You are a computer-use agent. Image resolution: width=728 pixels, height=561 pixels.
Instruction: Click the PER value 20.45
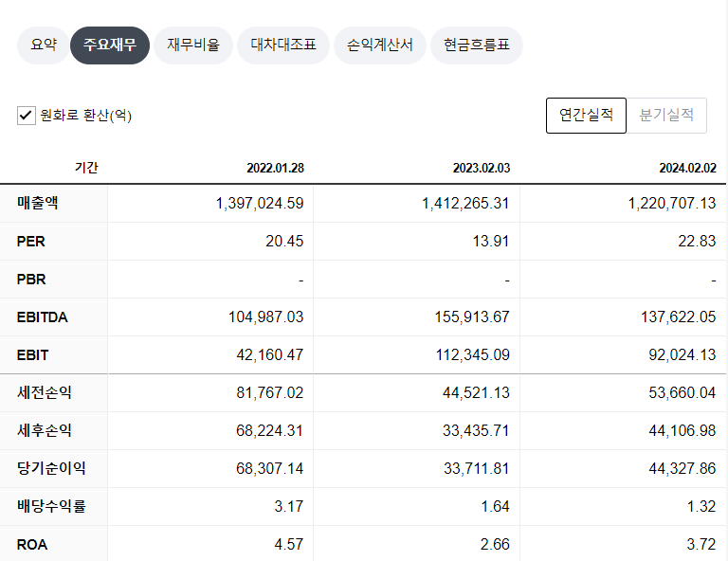pyautogui.click(x=284, y=242)
